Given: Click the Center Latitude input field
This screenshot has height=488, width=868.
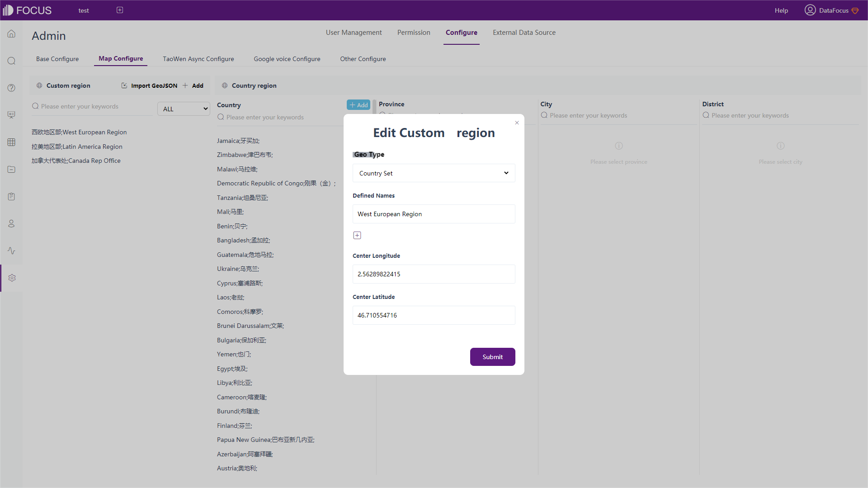Looking at the screenshot, I should click(434, 315).
